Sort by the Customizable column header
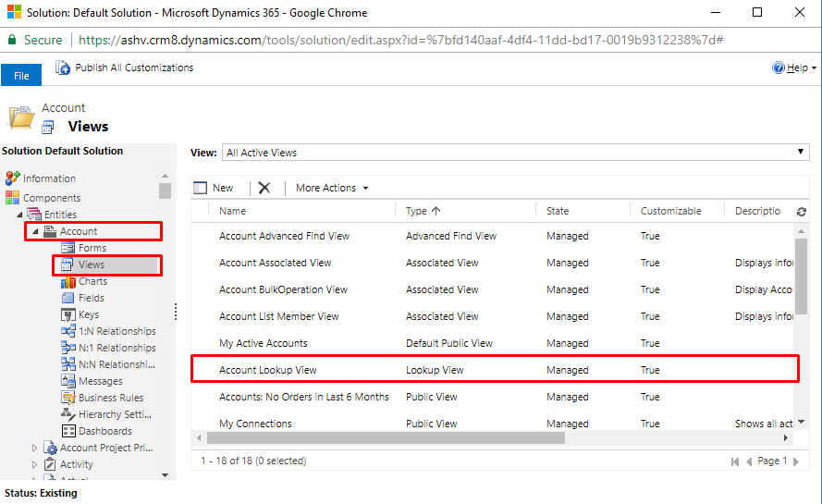 point(670,211)
